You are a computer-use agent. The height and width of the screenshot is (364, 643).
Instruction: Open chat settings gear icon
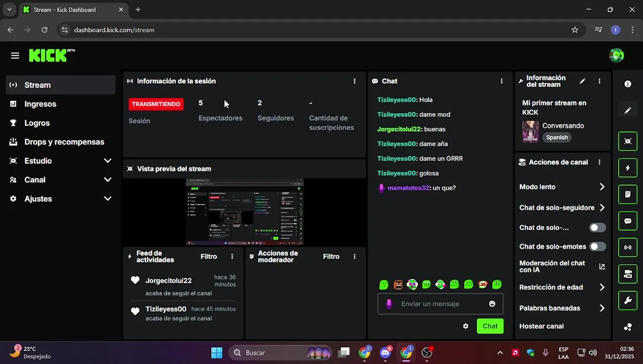(x=466, y=326)
